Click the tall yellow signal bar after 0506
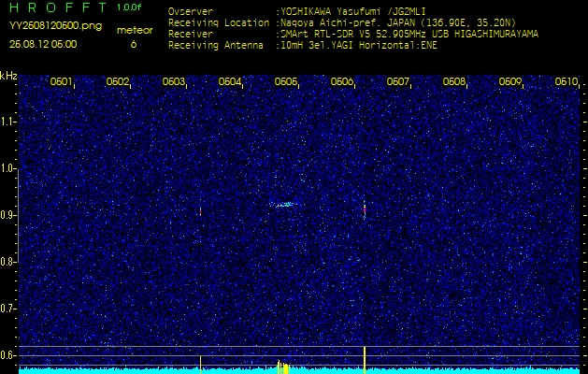The height and width of the screenshot is (374, 588). [365, 360]
